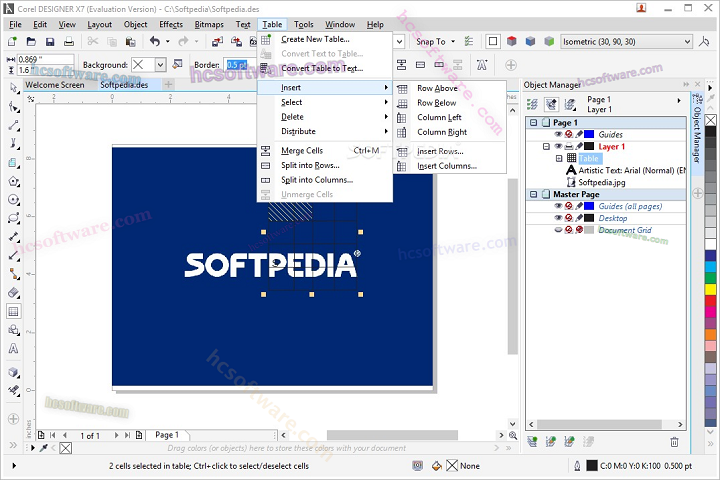Click the add page icon before page navigation

(41, 435)
